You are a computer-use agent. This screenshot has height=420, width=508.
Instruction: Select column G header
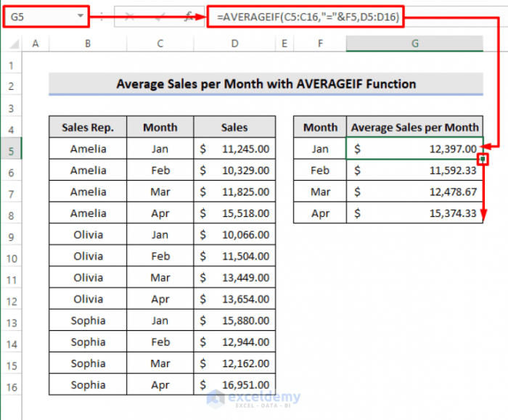point(414,44)
